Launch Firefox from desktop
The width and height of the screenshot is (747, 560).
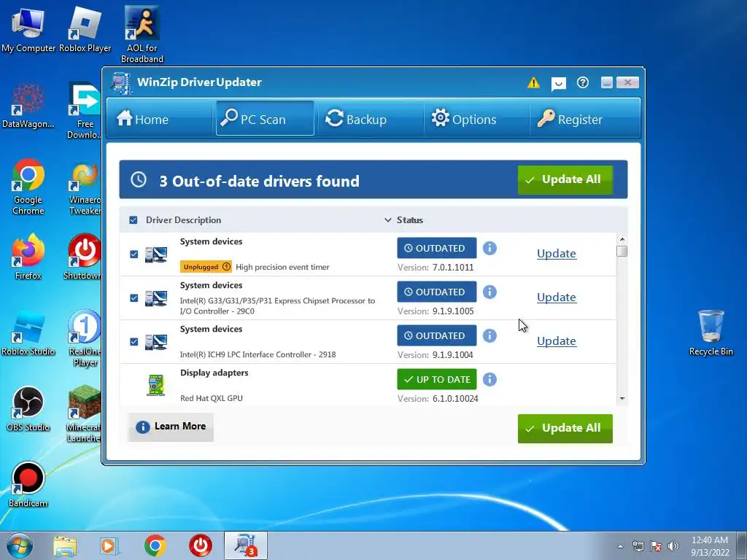[x=28, y=256]
